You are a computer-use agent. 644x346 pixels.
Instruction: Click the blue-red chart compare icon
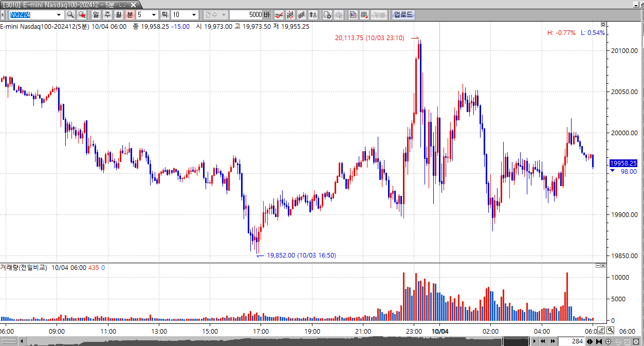click(353, 15)
